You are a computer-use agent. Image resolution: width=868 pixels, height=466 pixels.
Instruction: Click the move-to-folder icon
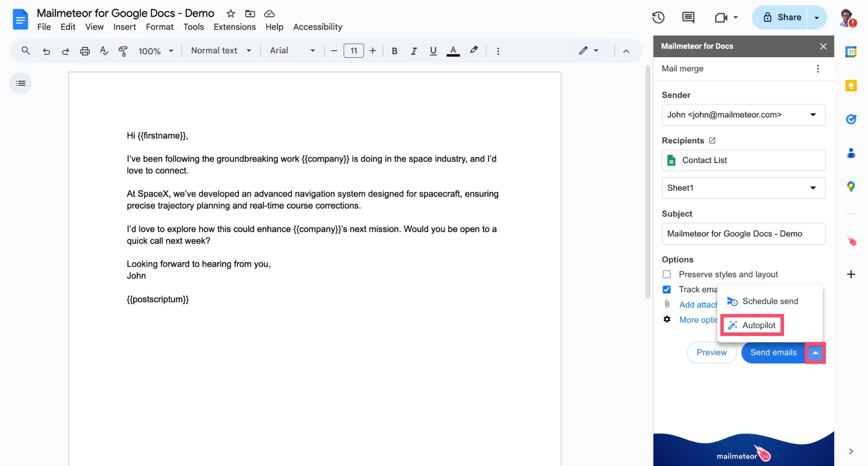tap(250, 13)
